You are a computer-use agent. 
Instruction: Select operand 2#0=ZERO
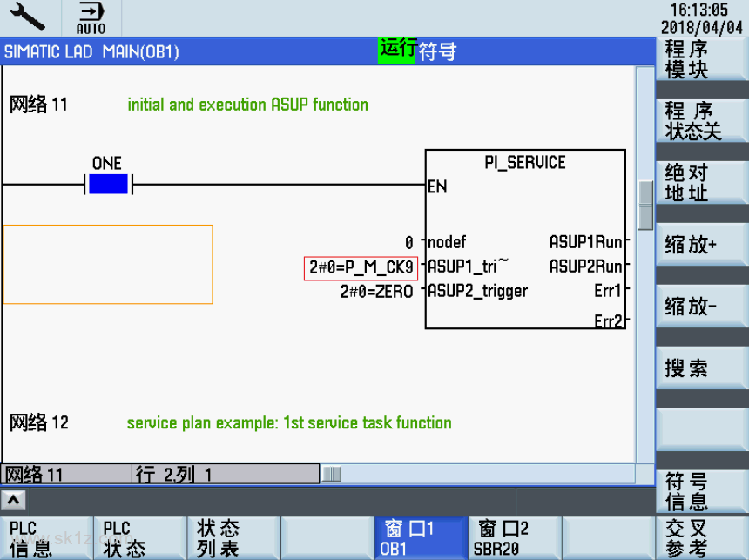[376, 291]
